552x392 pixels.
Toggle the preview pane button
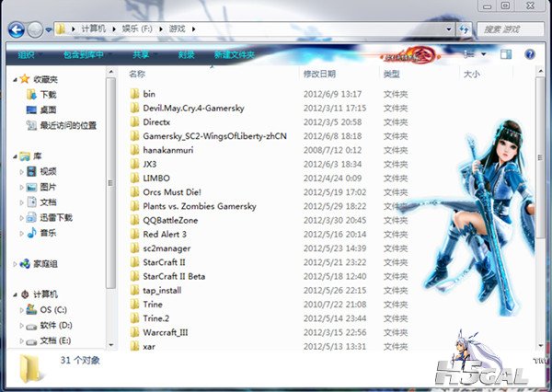pyautogui.click(x=506, y=54)
